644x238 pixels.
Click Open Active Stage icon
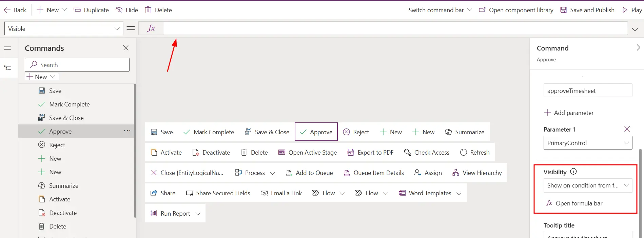coord(281,152)
